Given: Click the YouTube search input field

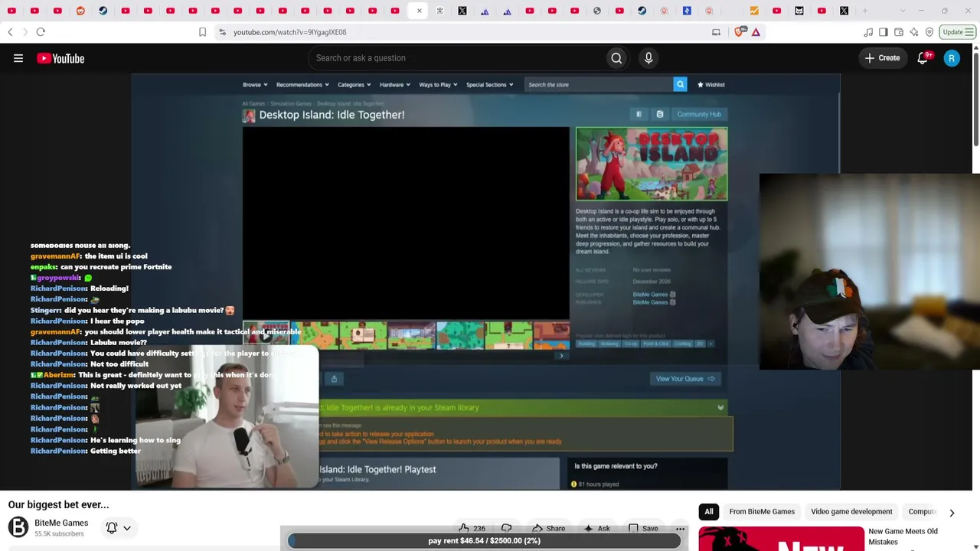Looking at the screenshot, I should pyautogui.click(x=458, y=58).
